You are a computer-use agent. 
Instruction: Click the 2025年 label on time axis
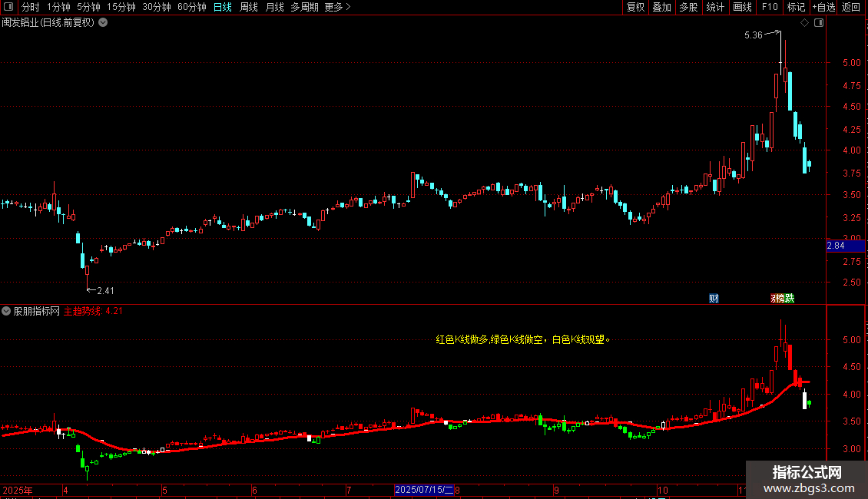[x=18, y=490]
